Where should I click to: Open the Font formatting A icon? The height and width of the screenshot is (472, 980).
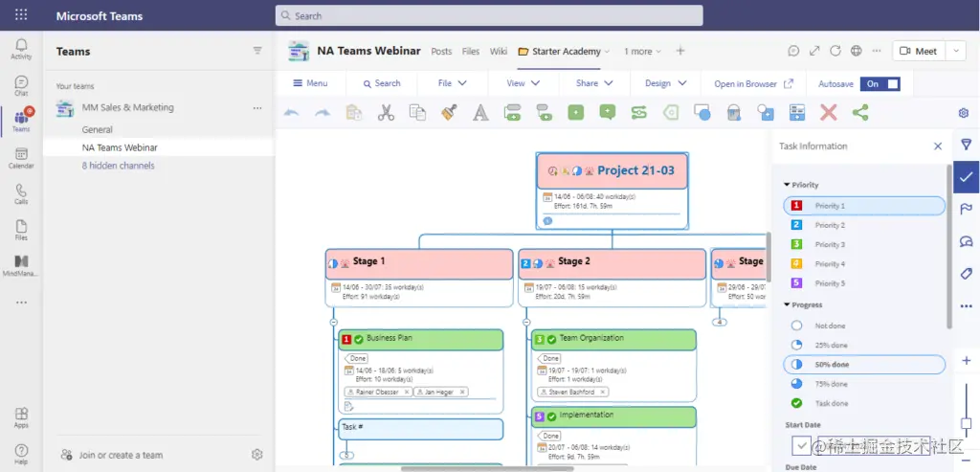[480, 113]
